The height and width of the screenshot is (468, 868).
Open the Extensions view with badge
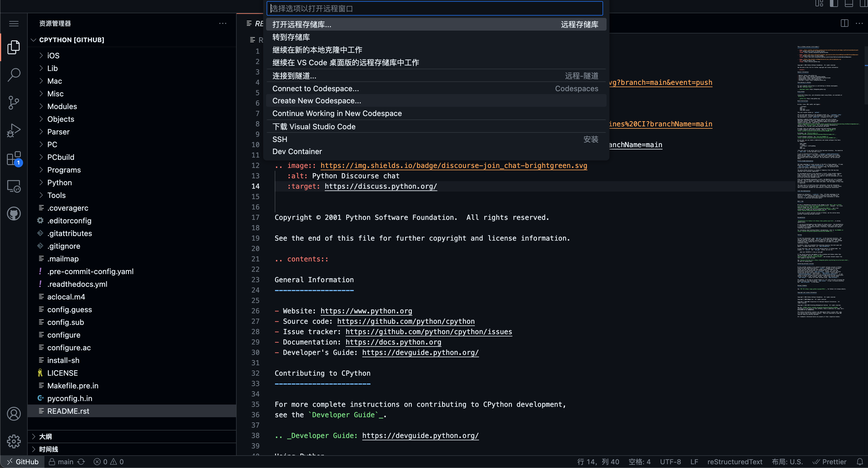pyautogui.click(x=14, y=158)
